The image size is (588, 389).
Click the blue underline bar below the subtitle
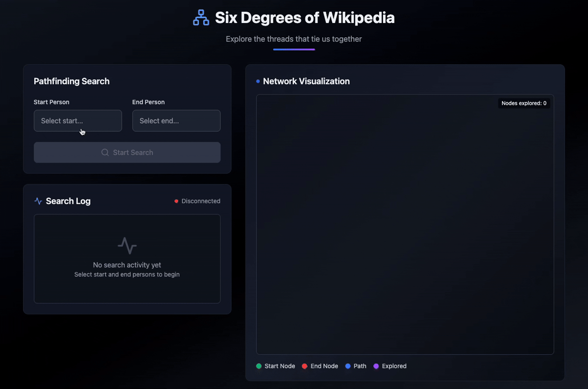coord(294,48)
